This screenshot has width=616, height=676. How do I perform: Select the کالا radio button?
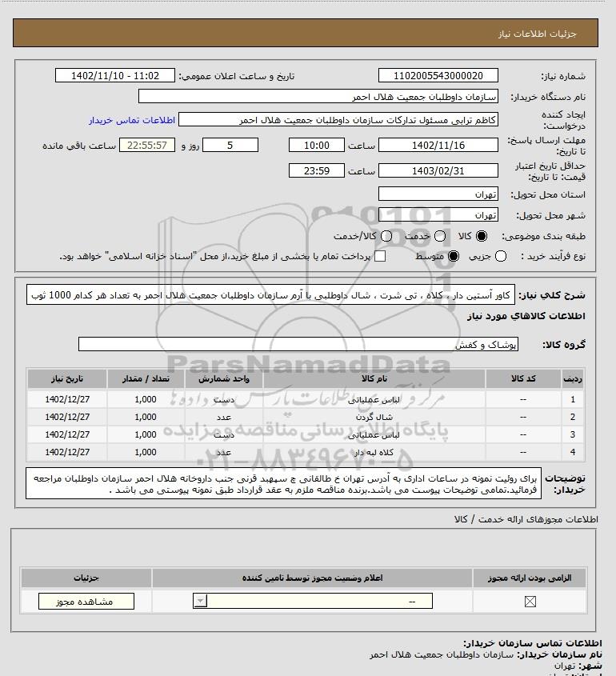click(481, 236)
